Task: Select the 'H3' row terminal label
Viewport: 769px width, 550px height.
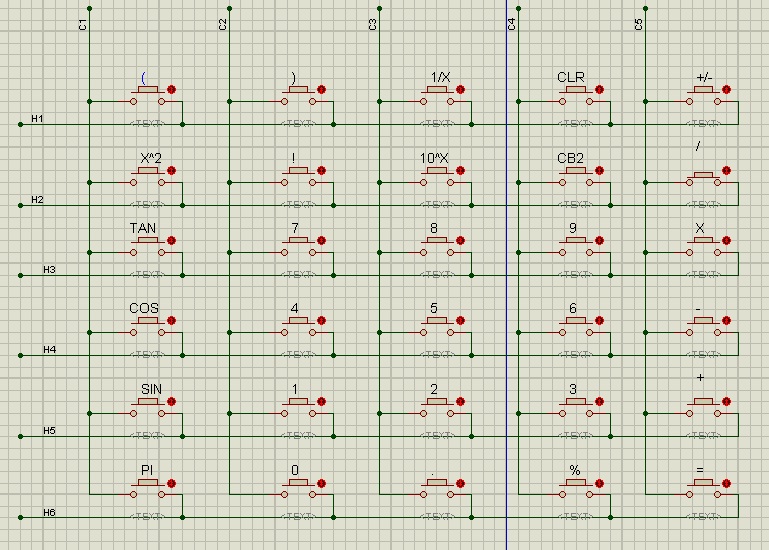Action: coord(50,270)
